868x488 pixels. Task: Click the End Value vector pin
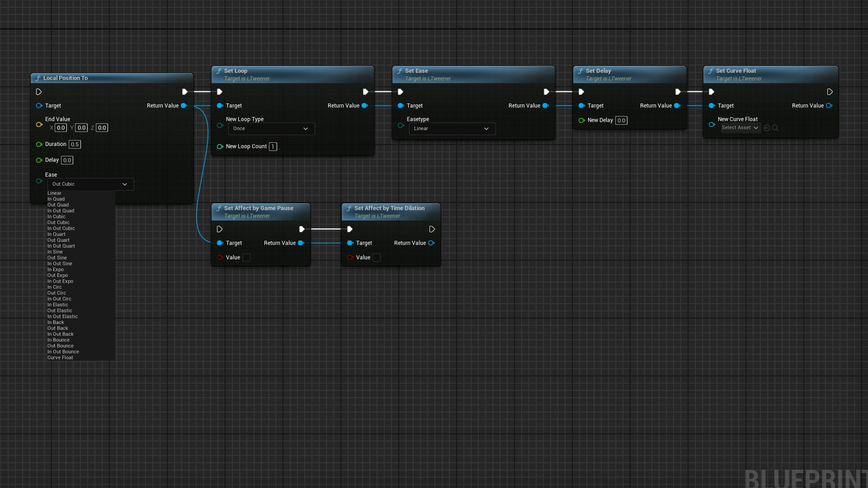pyautogui.click(x=39, y=124)
